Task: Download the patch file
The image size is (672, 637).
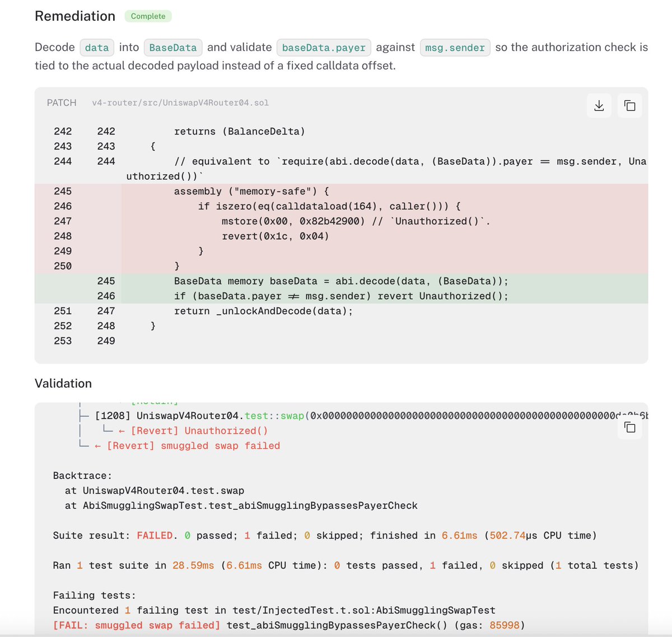Action: point(599,105)
